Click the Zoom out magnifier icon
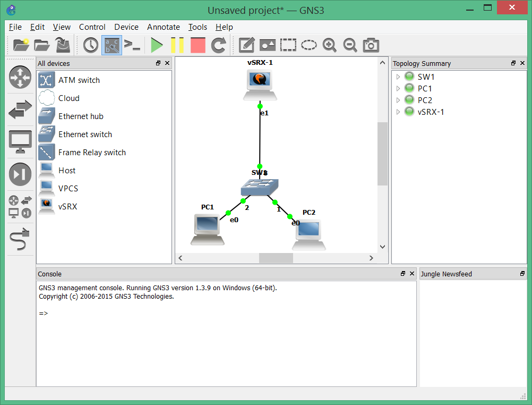This screenshot has height=405, width=532. 350,45
